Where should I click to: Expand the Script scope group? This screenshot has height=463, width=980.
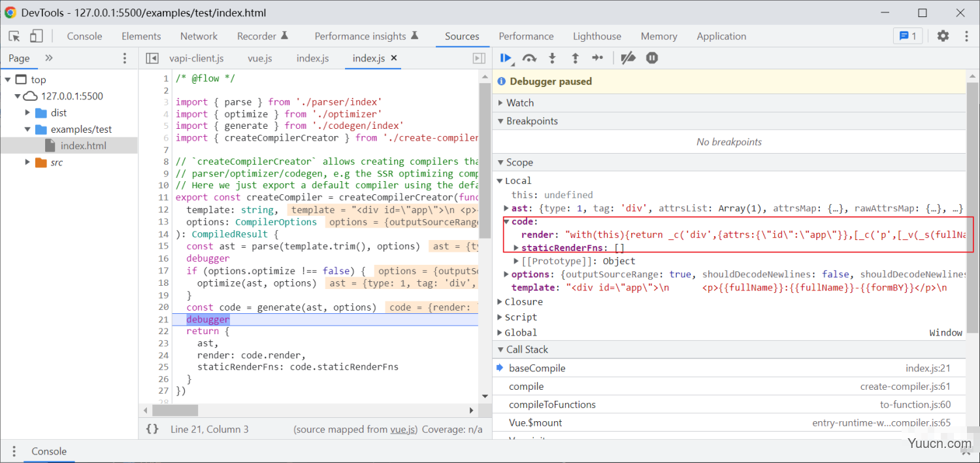(x=499, y=317)
